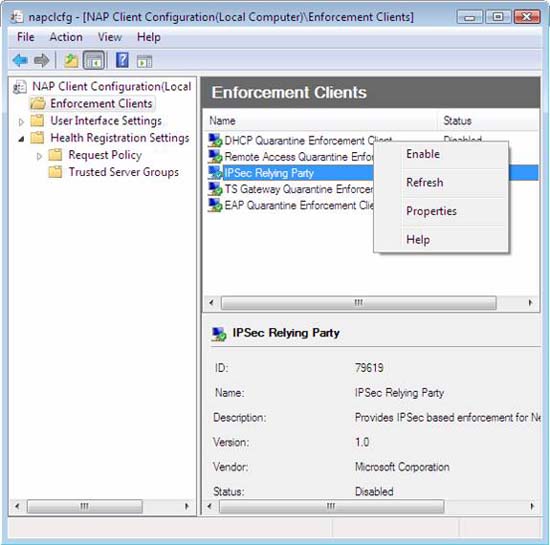Select the TS Gateway Quarantine Enforcement row
Image resolution: width=550 pixels, height=545 pixels.
click(x=299, y=189)
